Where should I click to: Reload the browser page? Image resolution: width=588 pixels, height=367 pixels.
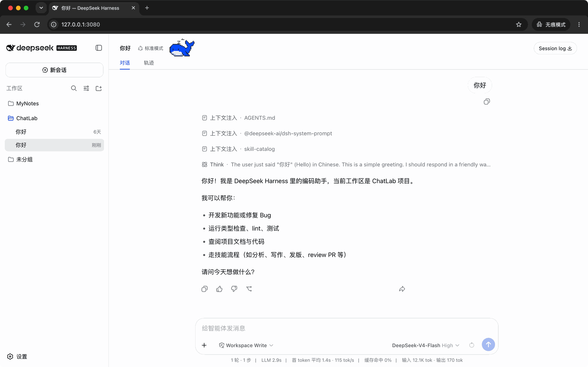point(37,25)
